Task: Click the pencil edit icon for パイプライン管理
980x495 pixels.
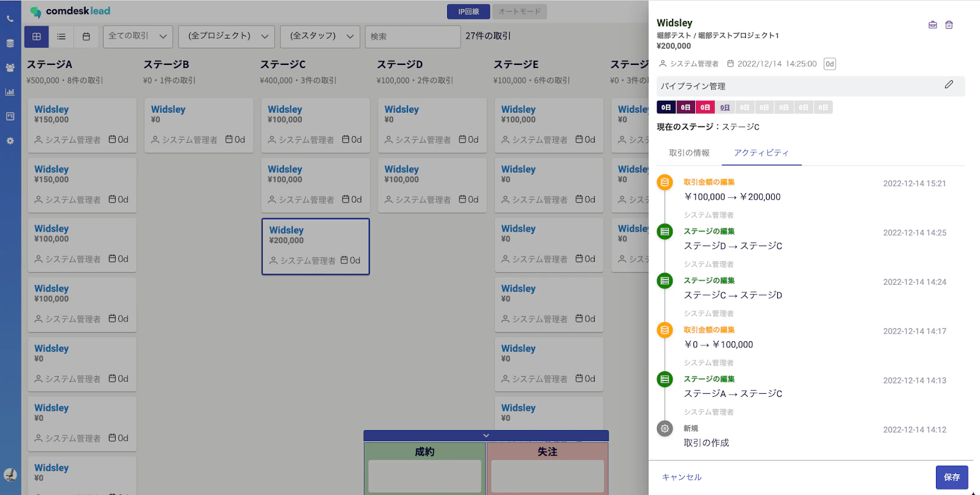Action: pyautogui.click(x=949, y=85)
